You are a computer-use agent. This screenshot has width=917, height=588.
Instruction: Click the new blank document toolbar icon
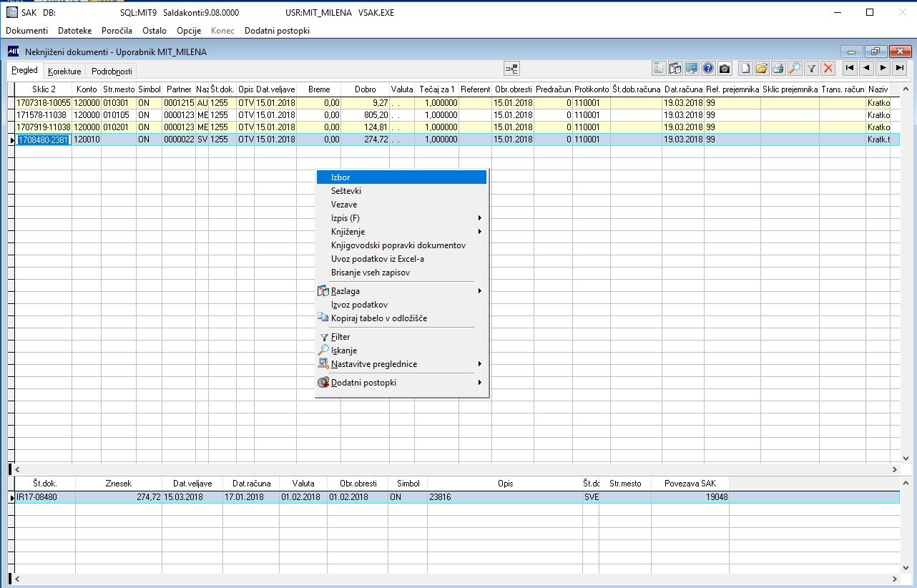(745, 69)
